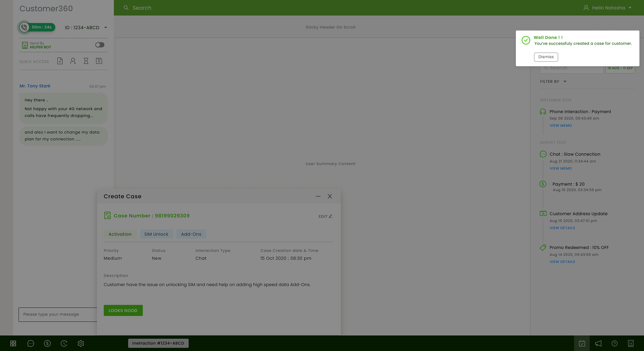Viewport: 644px width, 351px height.
Task: Open the clock history icon in bottom bar
Action: point(64,343)
